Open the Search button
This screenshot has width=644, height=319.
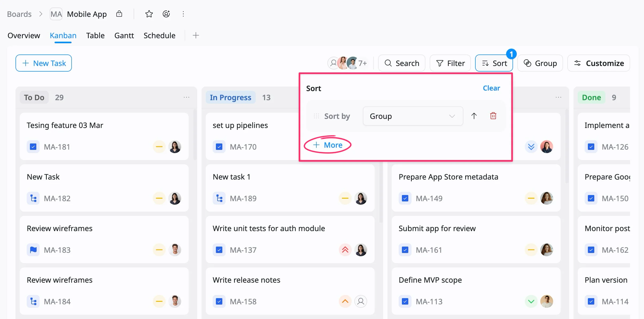[402, 63]
